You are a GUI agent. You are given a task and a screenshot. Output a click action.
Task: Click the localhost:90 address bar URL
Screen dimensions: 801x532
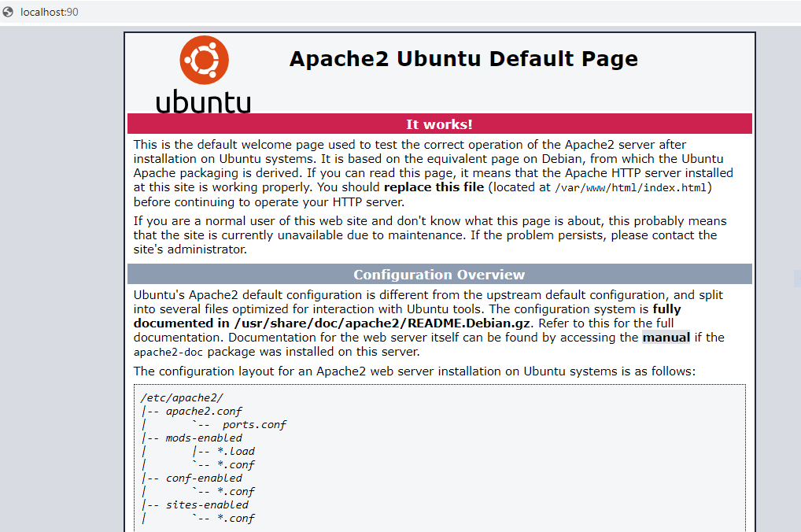click(50, 12)
